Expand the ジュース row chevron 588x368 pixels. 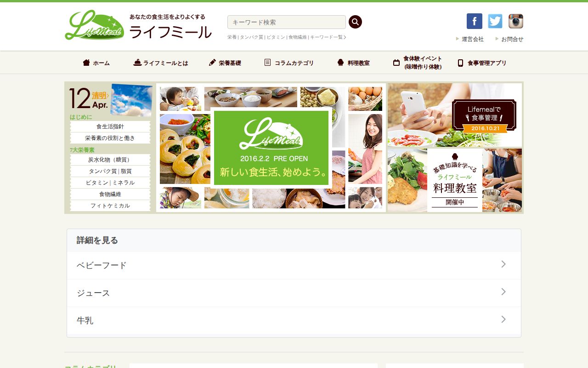pyautogui.click(x=503, y=292)
